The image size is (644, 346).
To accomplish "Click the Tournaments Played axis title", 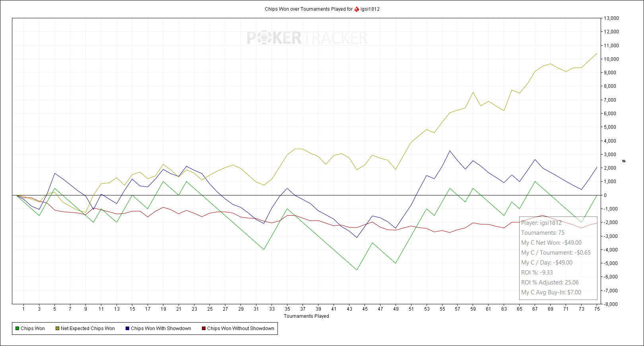I will point(306,316).
